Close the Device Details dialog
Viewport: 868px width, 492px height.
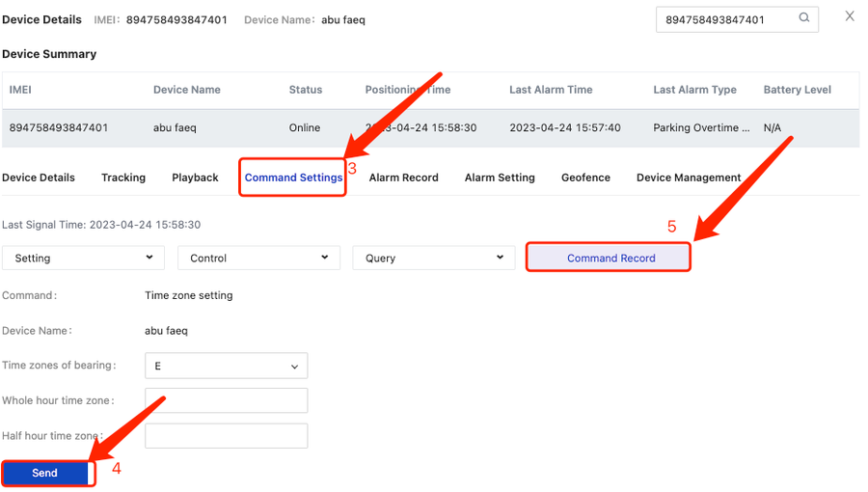tap(849, 16)
